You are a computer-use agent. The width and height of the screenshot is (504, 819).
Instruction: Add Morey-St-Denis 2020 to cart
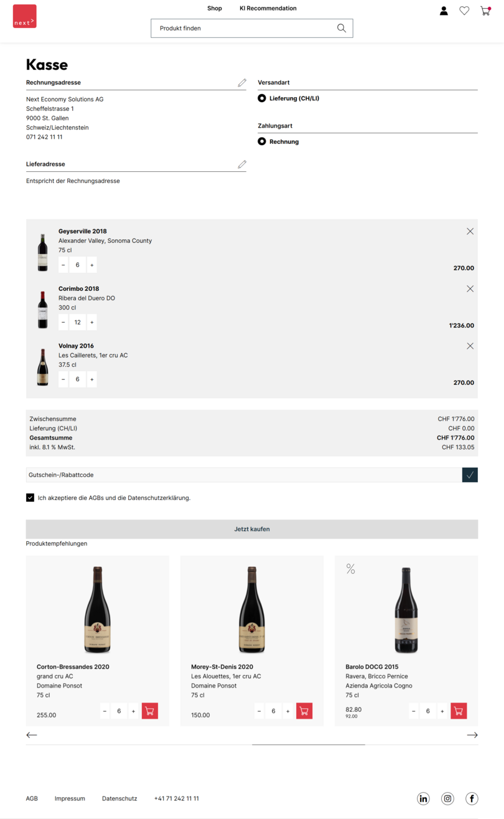(304, 710)
